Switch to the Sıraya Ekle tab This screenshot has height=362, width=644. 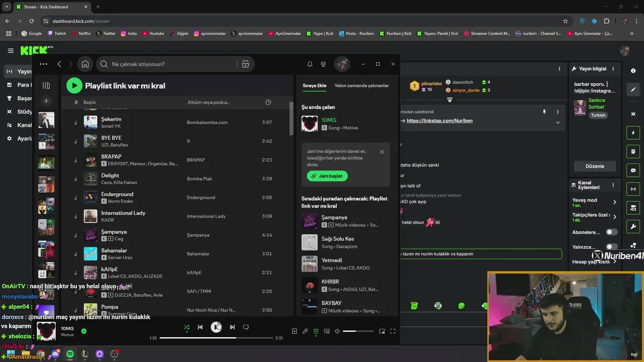click(x=314, y=85)
